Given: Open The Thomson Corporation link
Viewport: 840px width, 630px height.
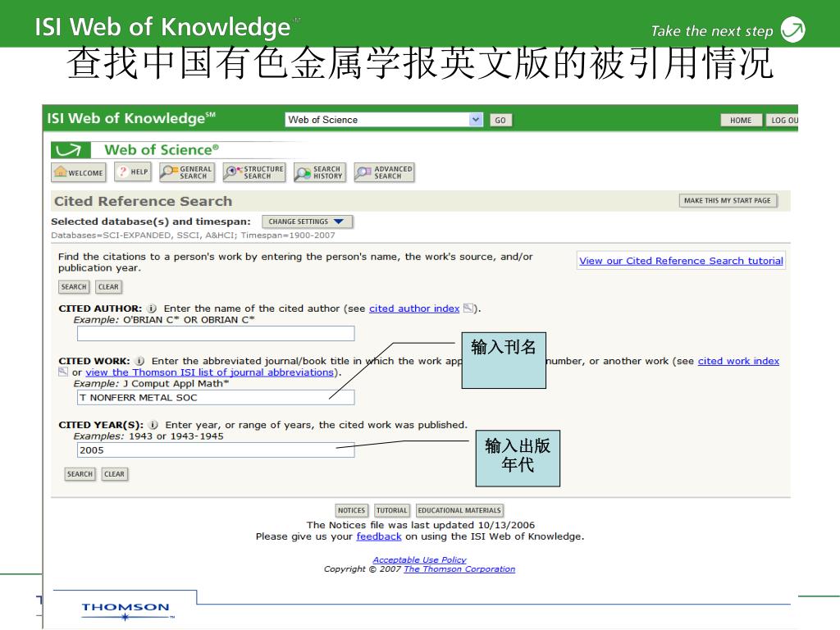Looking at the screenshot, I should (459, 569).
